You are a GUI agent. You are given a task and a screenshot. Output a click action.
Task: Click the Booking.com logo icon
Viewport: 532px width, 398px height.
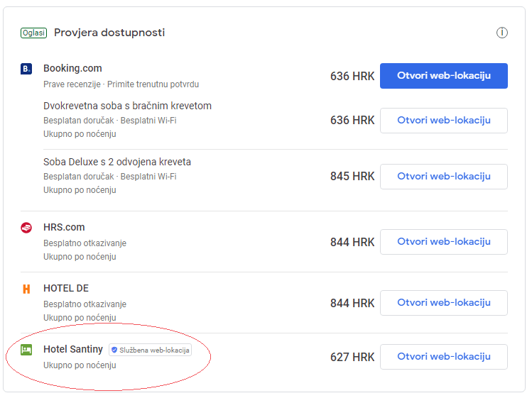(x=26, y=69)
